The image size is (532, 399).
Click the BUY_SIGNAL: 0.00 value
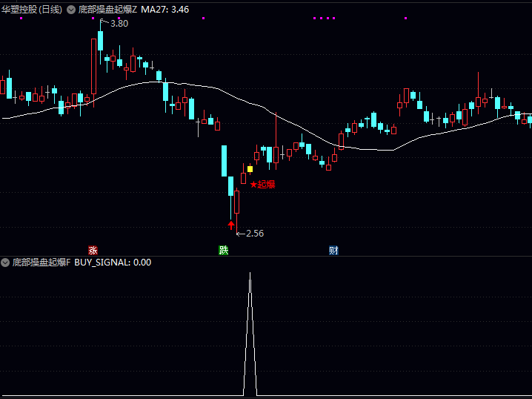pos(113,262)
